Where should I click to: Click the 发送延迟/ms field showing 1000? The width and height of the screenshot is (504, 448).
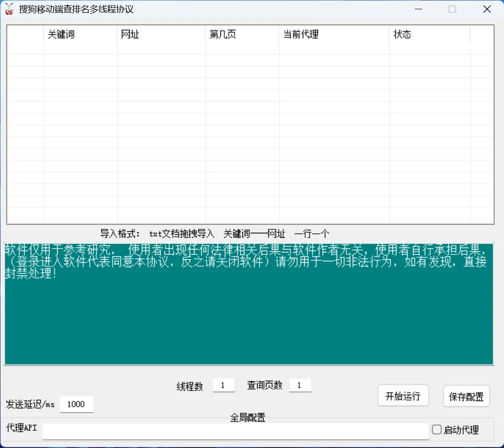pos(77,404)
